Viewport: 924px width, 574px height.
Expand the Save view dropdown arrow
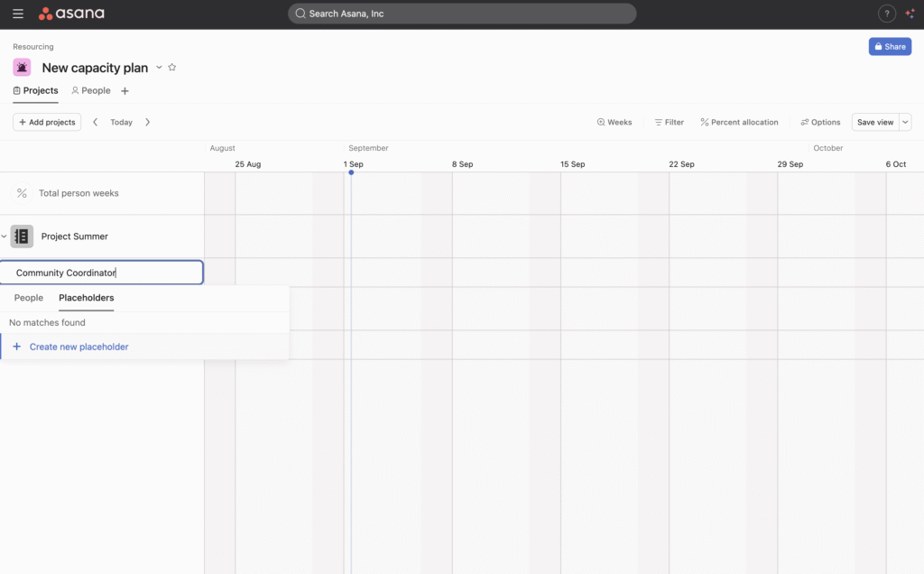pos(905,122)
